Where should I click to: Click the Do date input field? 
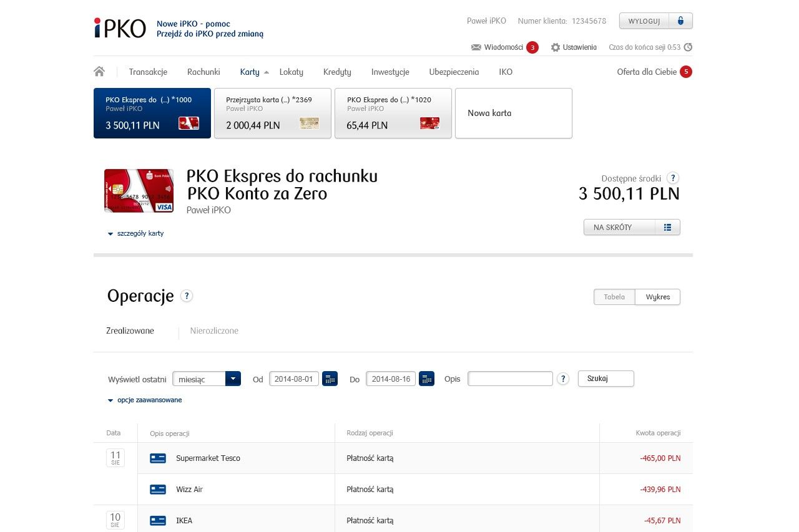pyautogui.click(x=391, y=379)
